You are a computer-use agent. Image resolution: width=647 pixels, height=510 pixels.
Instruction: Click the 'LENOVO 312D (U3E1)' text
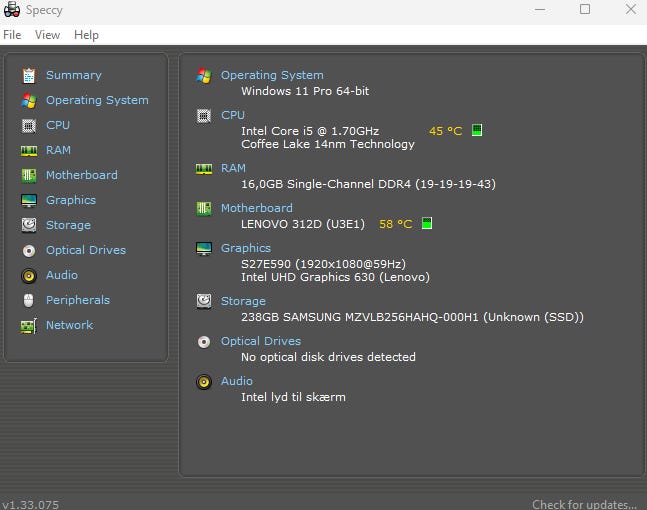[303, 224]
